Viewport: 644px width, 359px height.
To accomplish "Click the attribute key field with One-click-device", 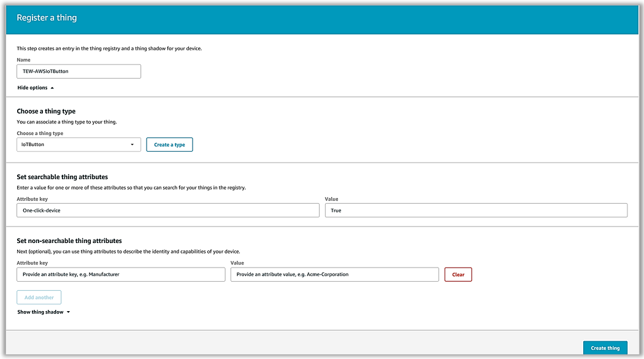I will 167,210.
